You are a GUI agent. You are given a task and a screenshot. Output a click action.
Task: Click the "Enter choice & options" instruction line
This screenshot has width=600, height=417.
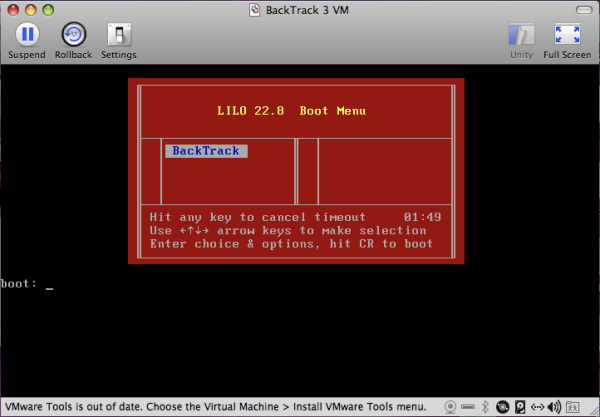click(x=291, y=244)
